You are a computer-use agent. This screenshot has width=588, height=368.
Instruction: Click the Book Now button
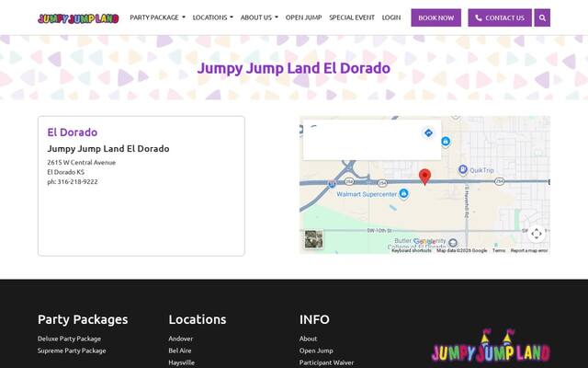click(x=435, y=17)
